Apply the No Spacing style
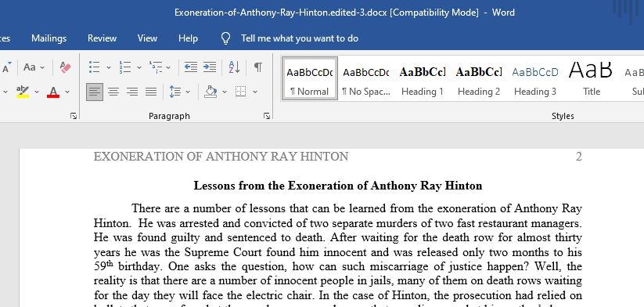The image size is (644, 307). point(366,78)
